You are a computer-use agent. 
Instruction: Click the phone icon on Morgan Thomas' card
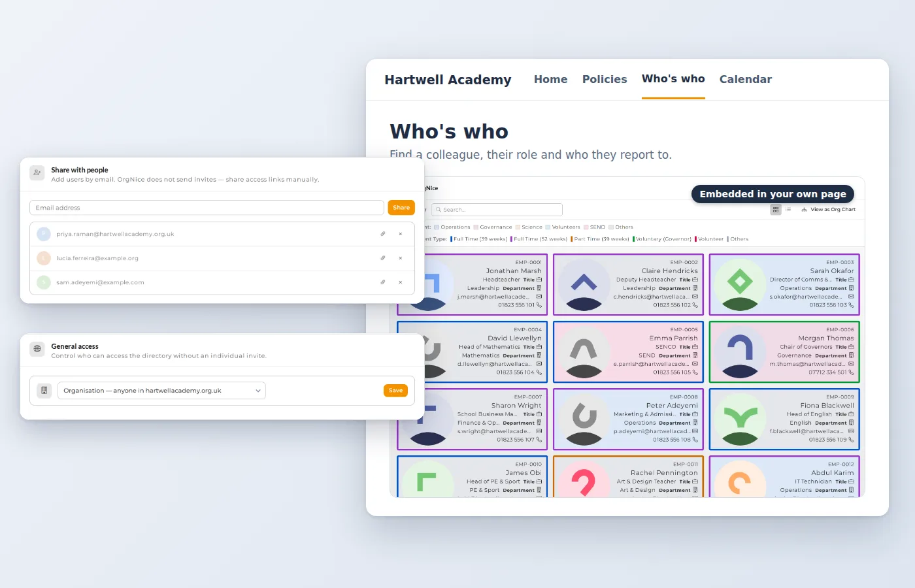coord(851,372)
